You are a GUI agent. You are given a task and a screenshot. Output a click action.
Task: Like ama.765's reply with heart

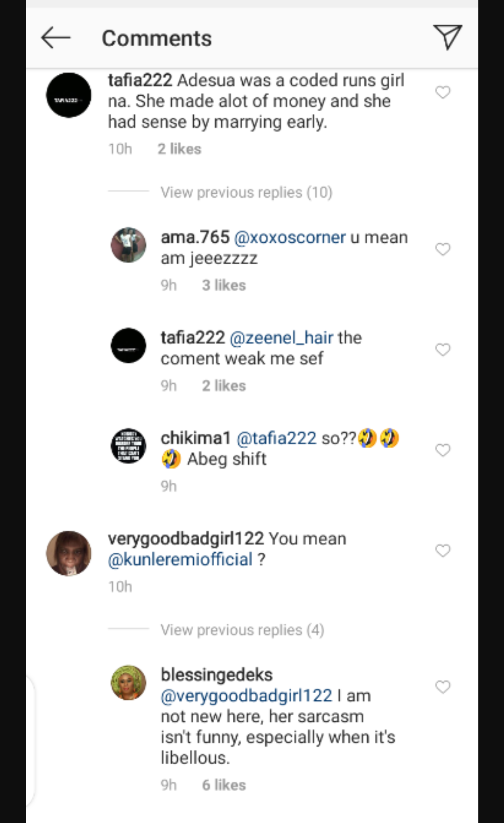tap(443, 249)
